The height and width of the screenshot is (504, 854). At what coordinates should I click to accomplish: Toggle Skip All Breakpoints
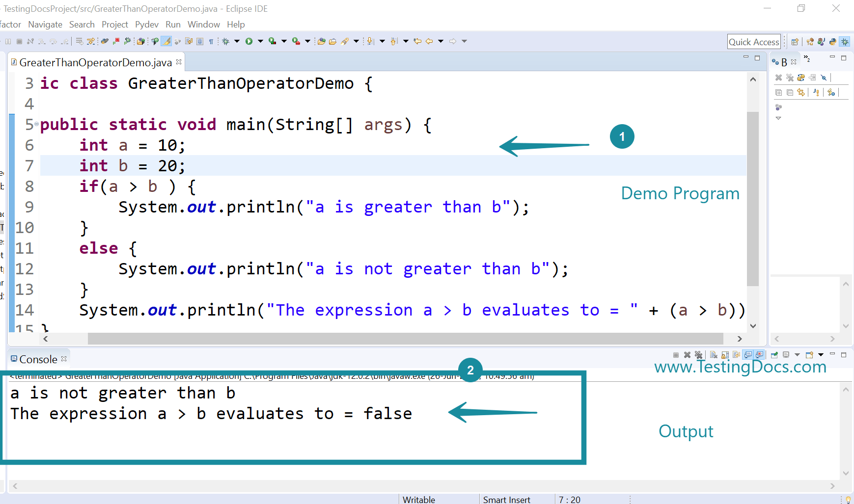click(824, 78)
